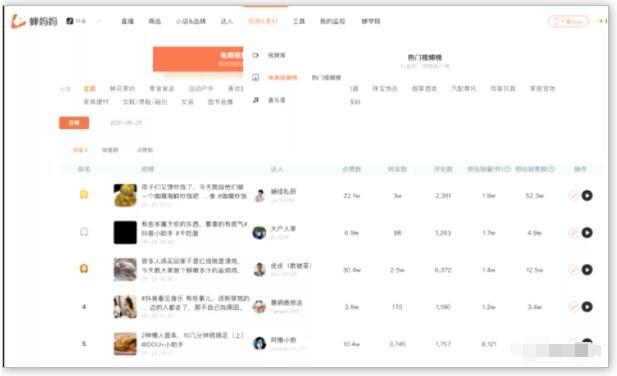Open 音乐库 from the dropdown menu
The height and width of the screenshot is (376, 617).
[277, 100]
